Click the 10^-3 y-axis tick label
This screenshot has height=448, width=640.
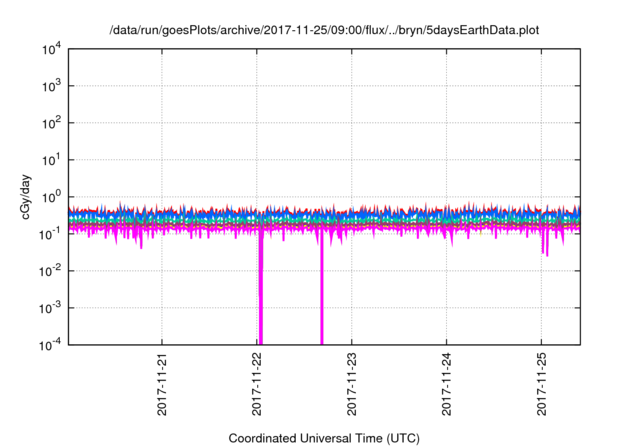coord(51,308)
